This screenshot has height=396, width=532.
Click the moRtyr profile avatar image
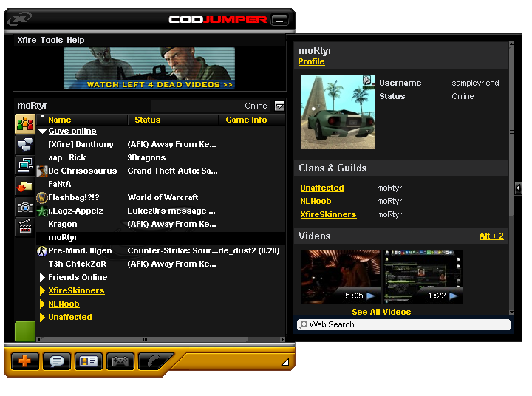(x=338, y=112)
